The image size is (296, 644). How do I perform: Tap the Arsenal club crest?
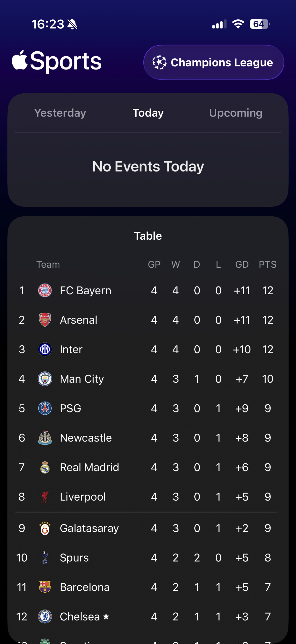tap(45, 320)
